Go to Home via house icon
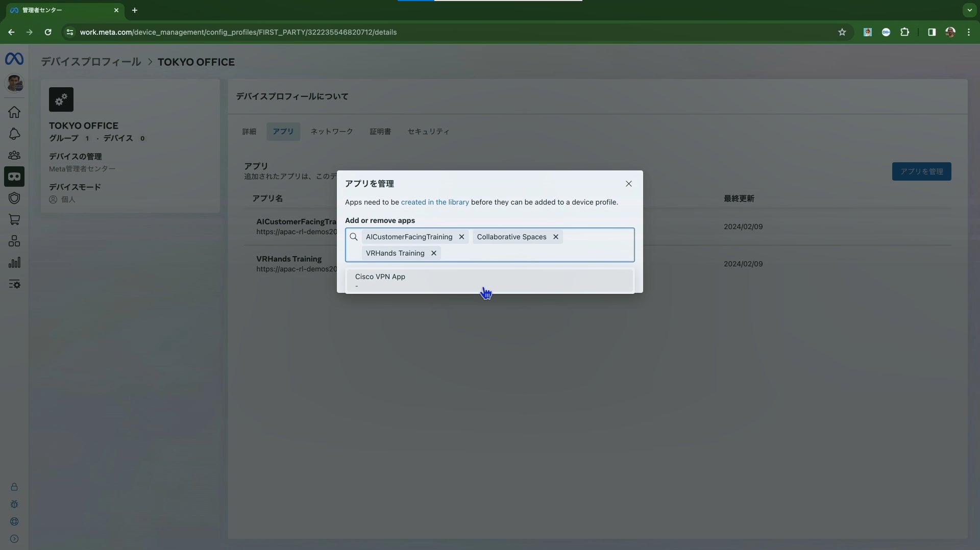The width and height of the screenshot is (980, 550). click(x=14, y=112)
